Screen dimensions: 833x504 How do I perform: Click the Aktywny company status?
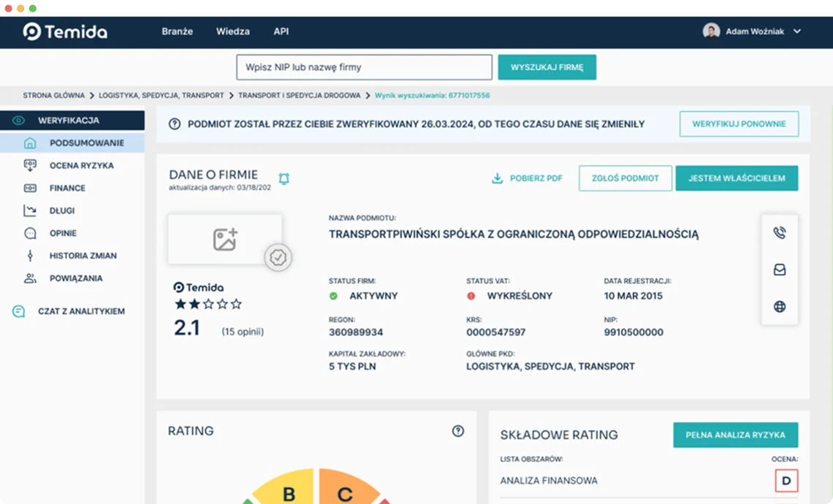[x=373, y=296]
